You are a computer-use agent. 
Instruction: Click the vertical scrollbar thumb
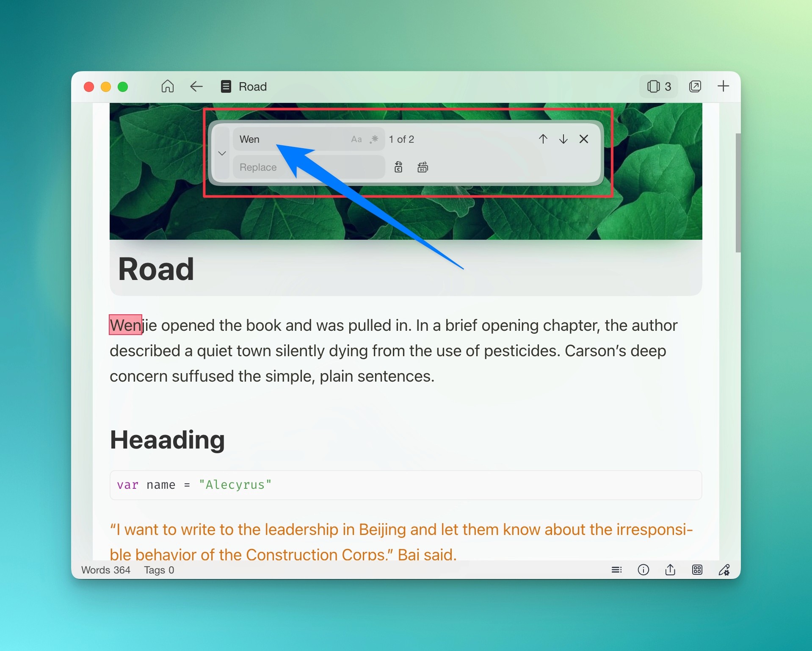pyautogui.click(x=738, y=193)
